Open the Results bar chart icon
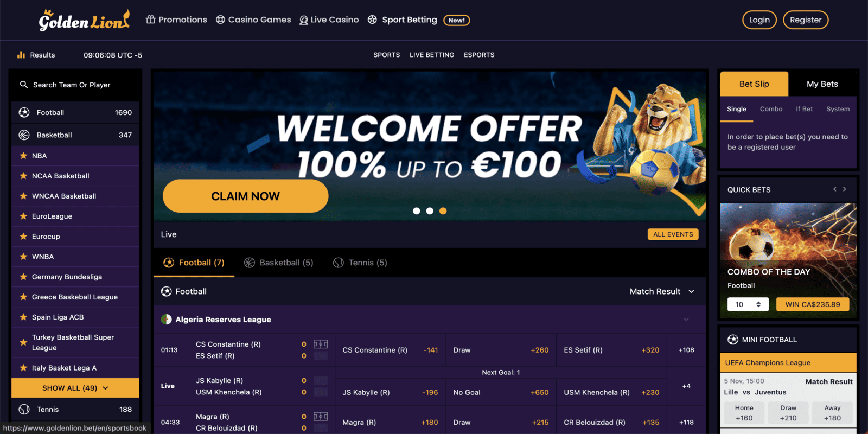 21,55
